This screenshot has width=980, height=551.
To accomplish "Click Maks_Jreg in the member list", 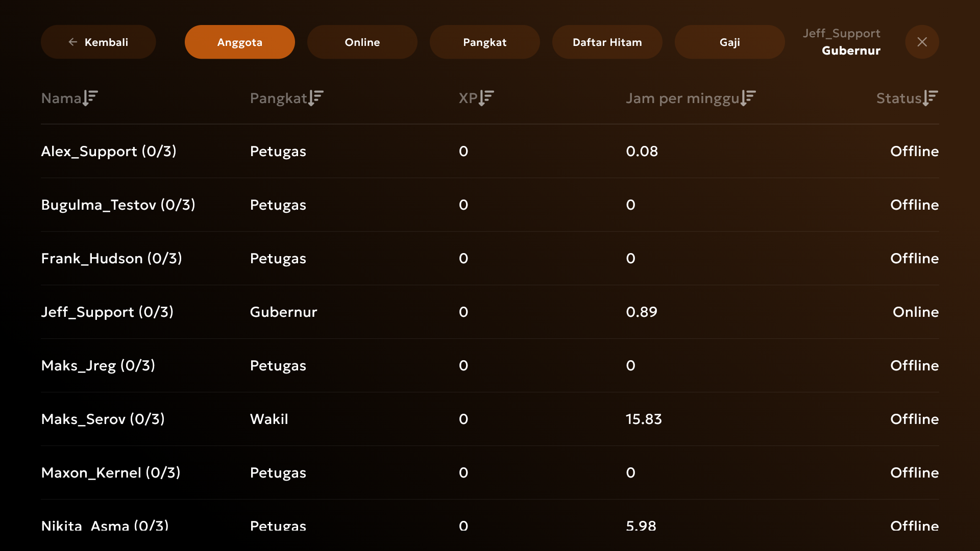I will [x=98, y=366].
